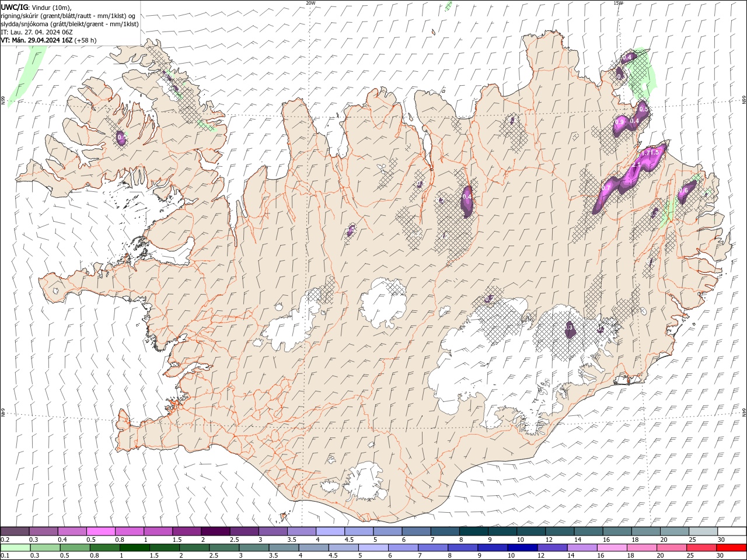Click the 0.1 label in bottom legend row

(x=5, y=556)
